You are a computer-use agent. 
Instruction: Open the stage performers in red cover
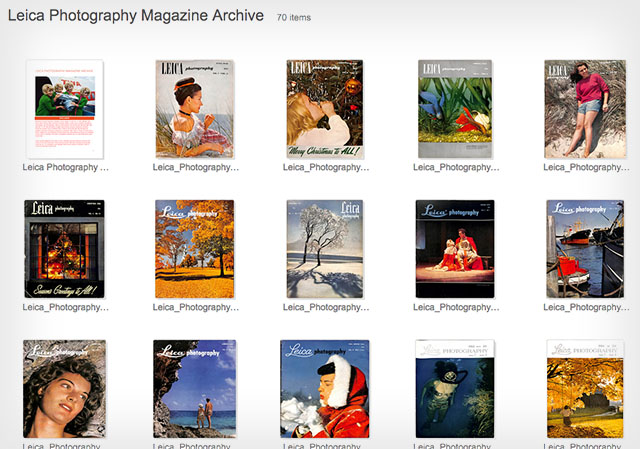coord(455,249)
